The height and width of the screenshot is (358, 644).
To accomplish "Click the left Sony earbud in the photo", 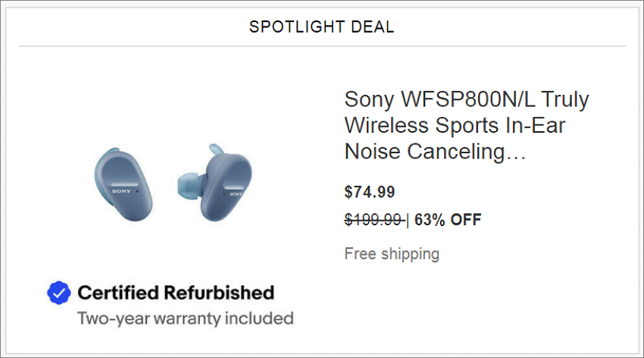I will (x=123, y=184).
